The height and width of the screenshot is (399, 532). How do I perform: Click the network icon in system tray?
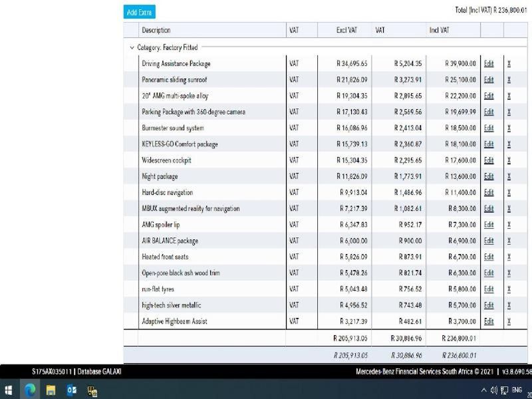coord(505,390)
